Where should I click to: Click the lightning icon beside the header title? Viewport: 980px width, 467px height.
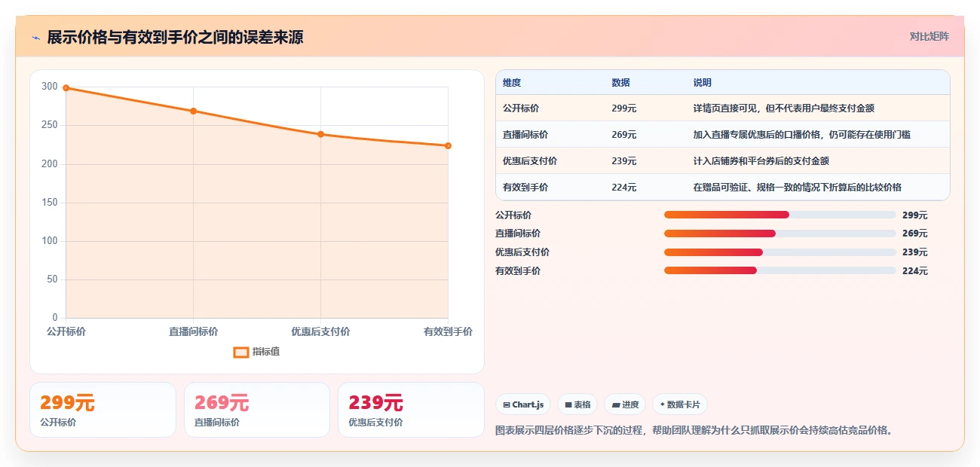(x=36, y=37)
